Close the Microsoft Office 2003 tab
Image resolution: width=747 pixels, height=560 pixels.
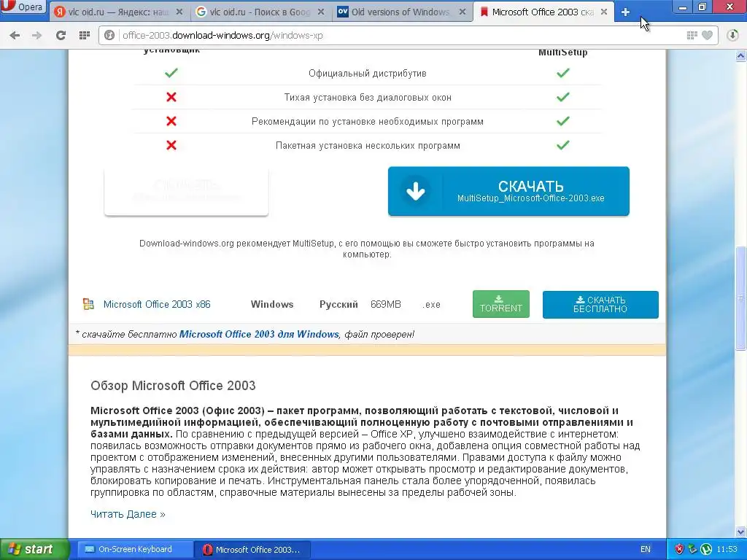pyautogui.click(x=604, y=12)
